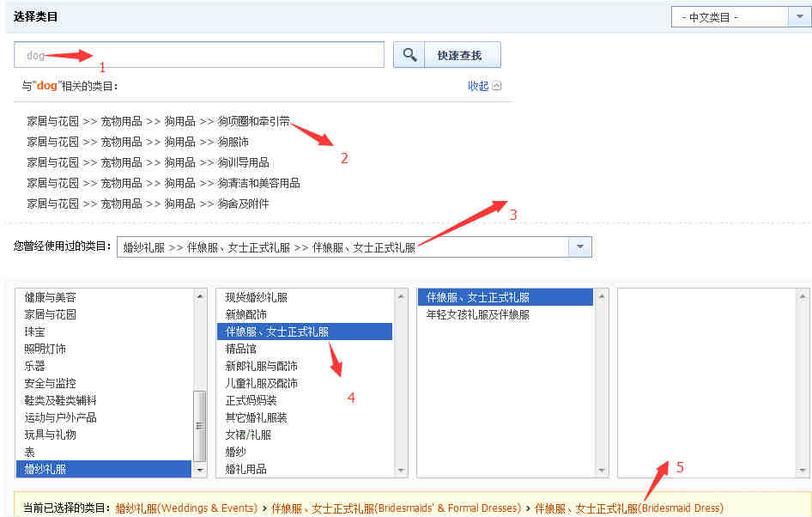Click the collapse icon beside 收起

tap(497, 86)
